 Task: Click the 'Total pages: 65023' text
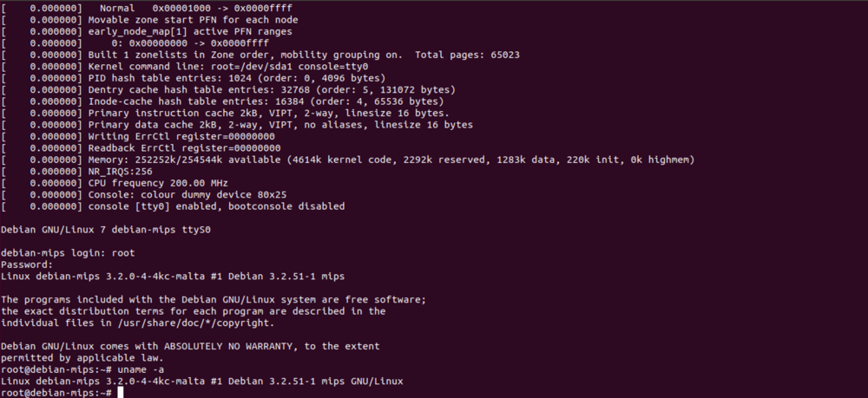click(467, 55)
